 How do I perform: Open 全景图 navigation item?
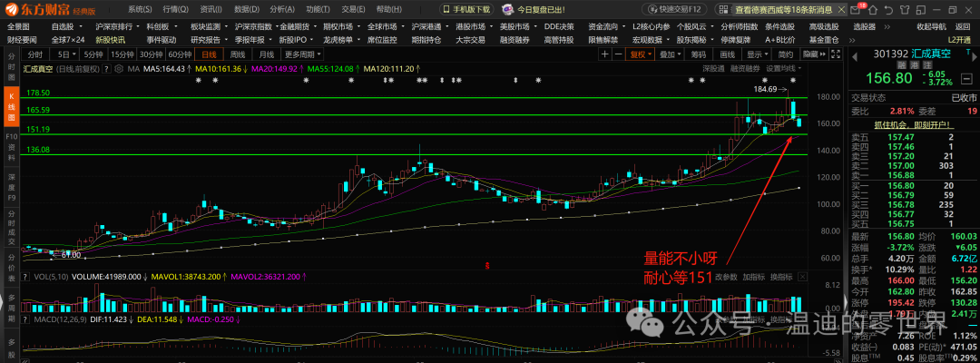click(18, 27)
